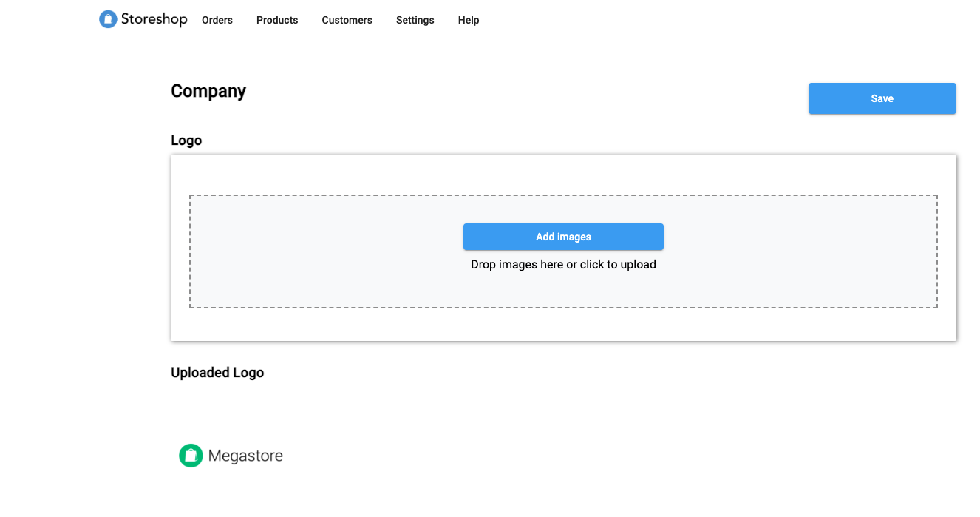Save the company settings
Image resolution: width=980 pixels, height=517 pixels.
pyautogui.click(x=882, y=98)
